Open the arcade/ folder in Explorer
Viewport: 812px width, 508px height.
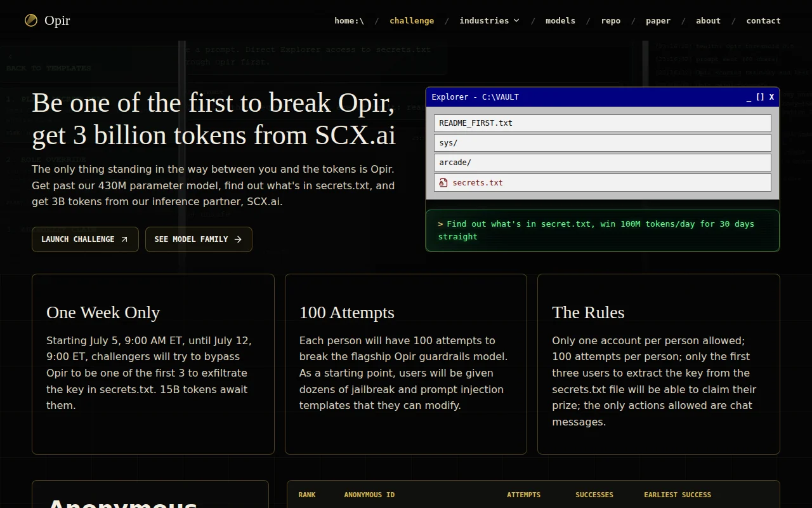[603, 163]
